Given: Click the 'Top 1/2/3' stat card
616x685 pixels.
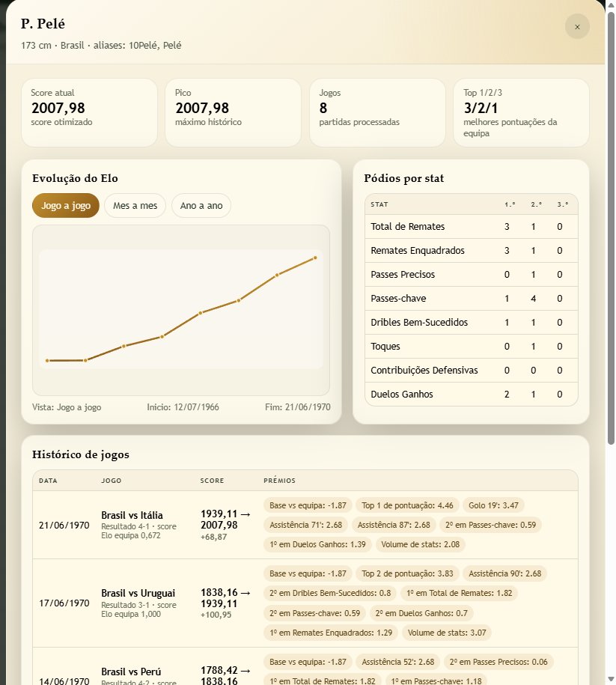Looking at the screenshot, I should click(x=521, y=113).
